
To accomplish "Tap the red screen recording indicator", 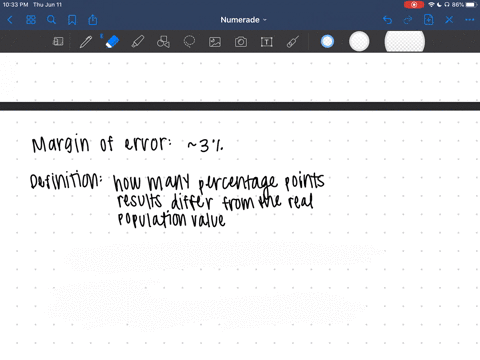I will click(414, 5).
